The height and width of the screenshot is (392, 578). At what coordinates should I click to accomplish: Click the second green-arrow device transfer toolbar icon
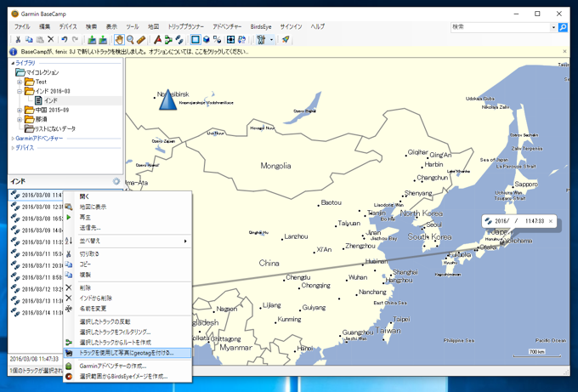[x=103, y=39]
